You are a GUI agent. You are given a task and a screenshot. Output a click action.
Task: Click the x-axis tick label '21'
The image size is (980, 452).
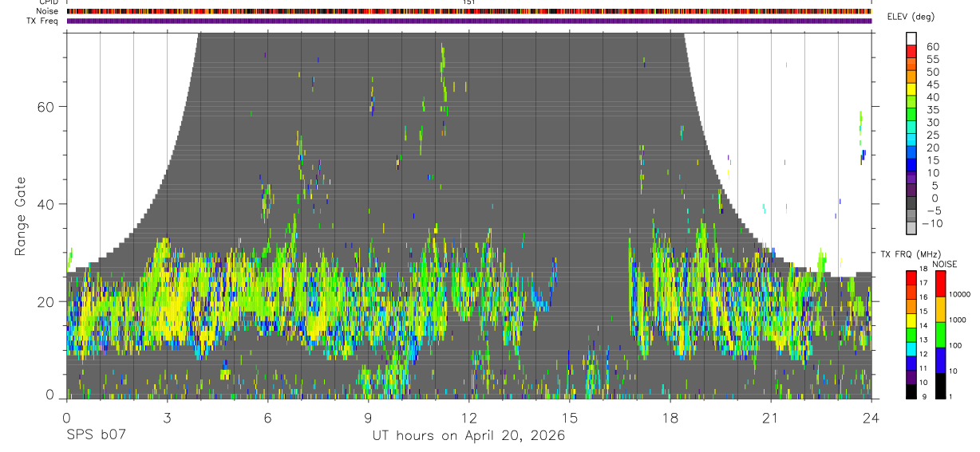tap(771, 418)
